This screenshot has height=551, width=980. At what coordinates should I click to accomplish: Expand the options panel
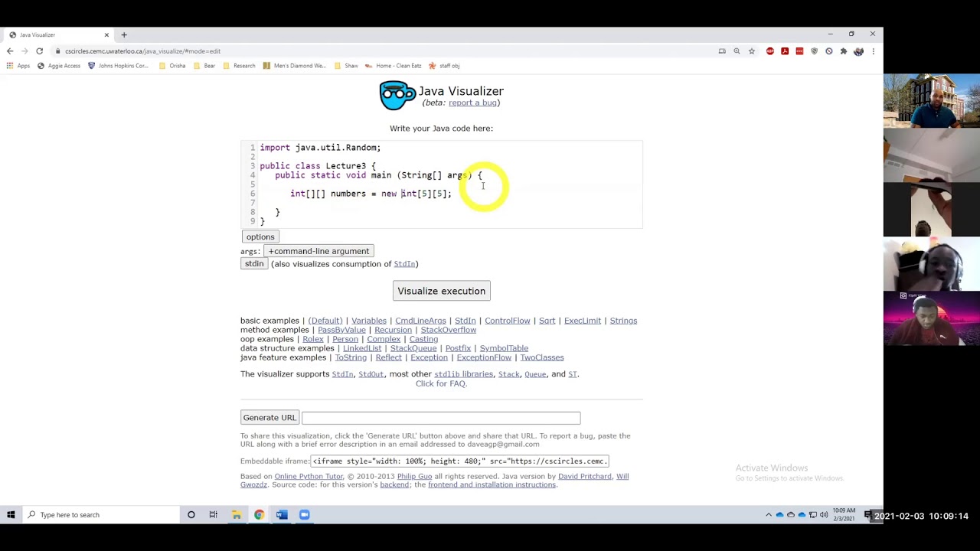(260, 236)
